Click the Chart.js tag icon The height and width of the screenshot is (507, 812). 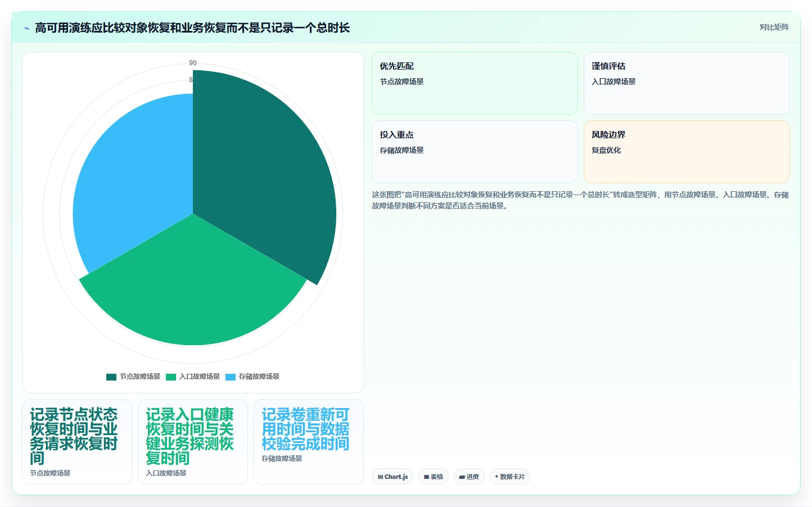[x=381, y=477]
